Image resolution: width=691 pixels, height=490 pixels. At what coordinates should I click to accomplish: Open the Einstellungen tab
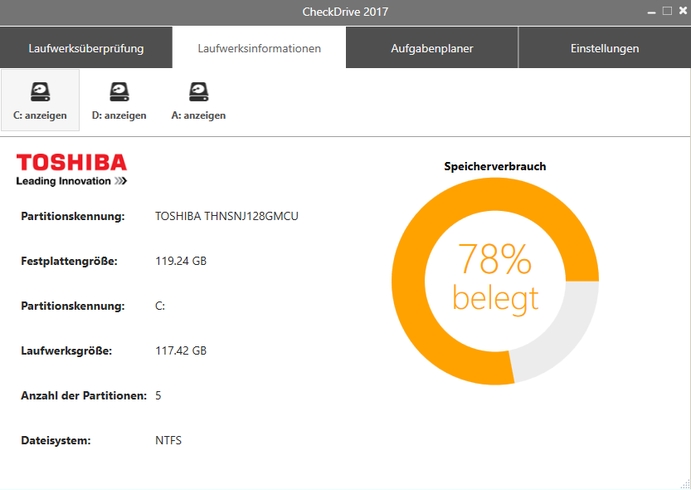(x=604, y=48)
